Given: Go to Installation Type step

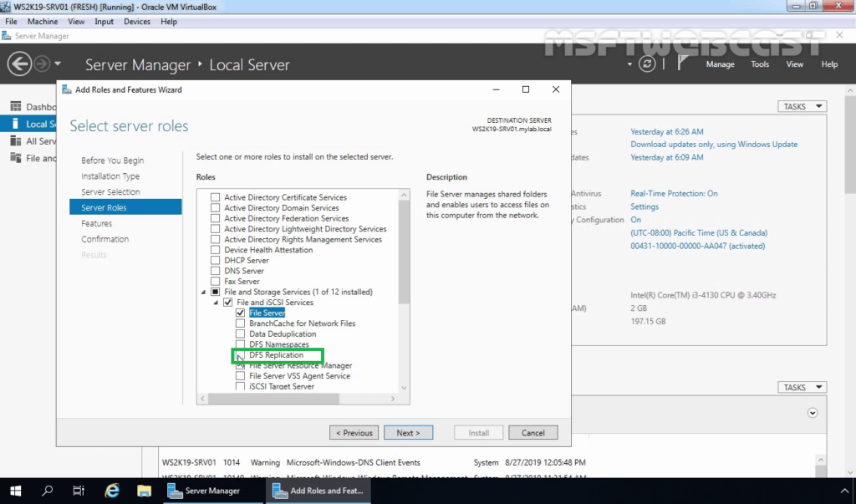Looking at the screenshot, I should pos(110,176).
